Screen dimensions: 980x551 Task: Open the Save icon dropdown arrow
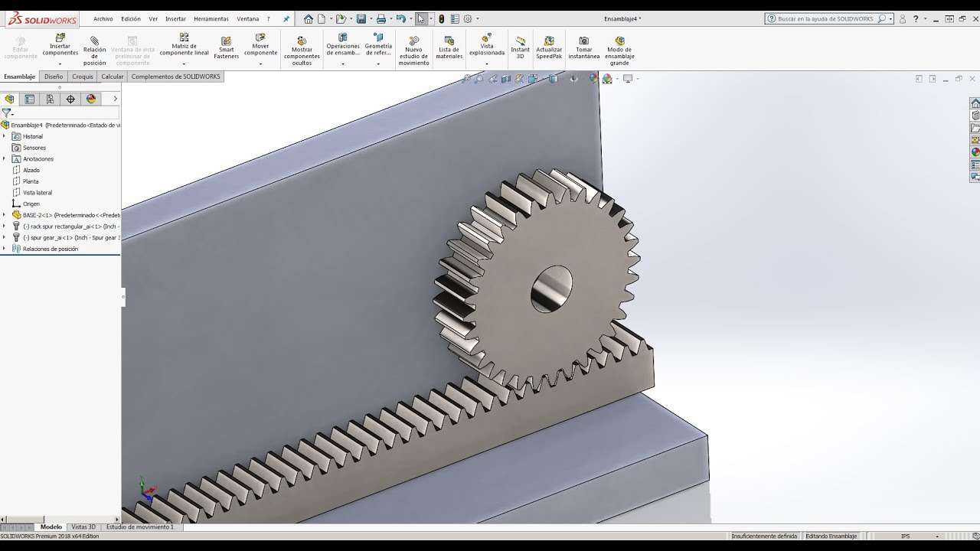[x=370, y=18]
